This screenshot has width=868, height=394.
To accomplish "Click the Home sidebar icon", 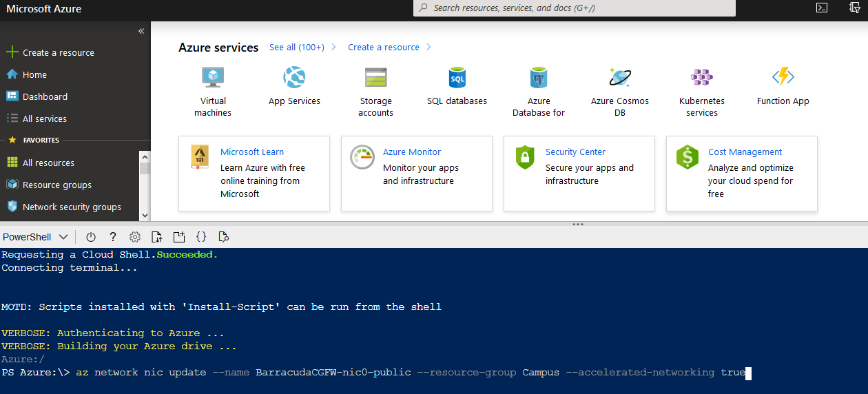I will click(x=12, y=74).
